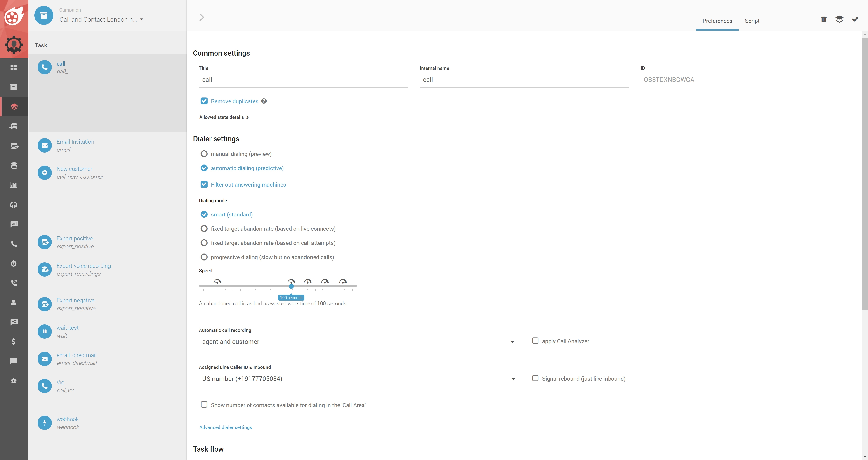868x460 pixels.
Task: Click the trash delete icon
Action: (823, 19)
